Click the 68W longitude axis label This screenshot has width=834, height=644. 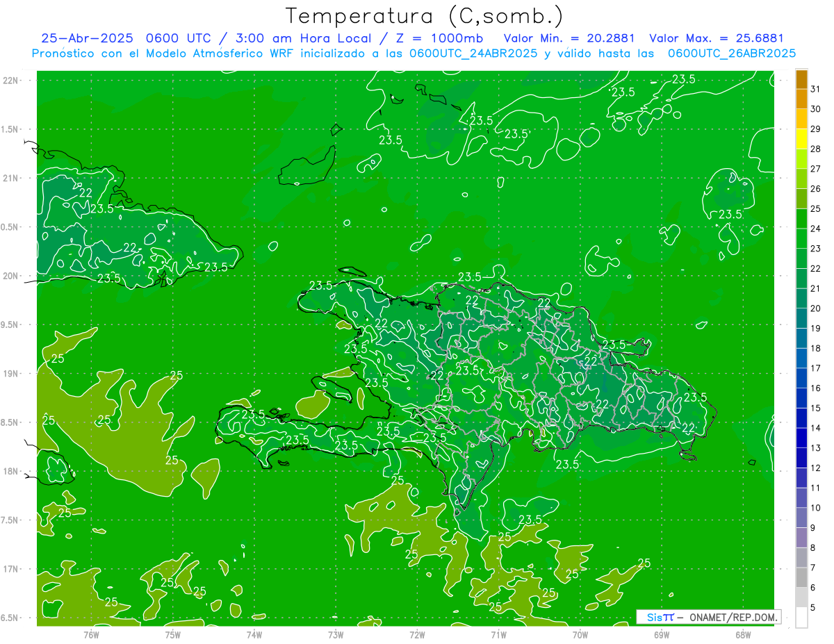[743, 634]
